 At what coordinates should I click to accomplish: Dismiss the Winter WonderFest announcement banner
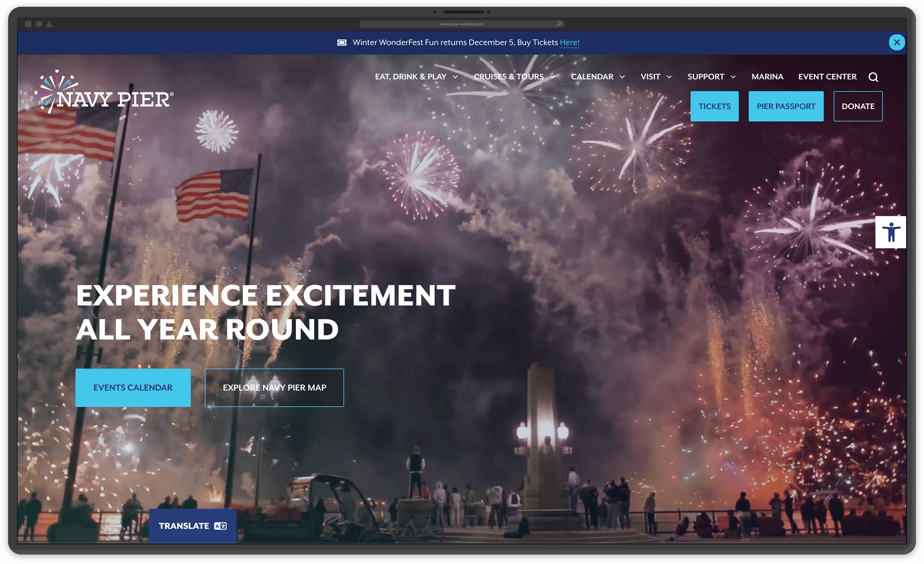click(897, 42)
